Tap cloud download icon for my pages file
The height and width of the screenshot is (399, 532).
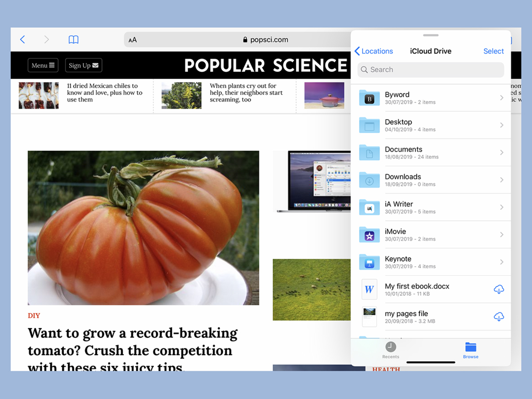pyautogui.click(x=499, y=317)
